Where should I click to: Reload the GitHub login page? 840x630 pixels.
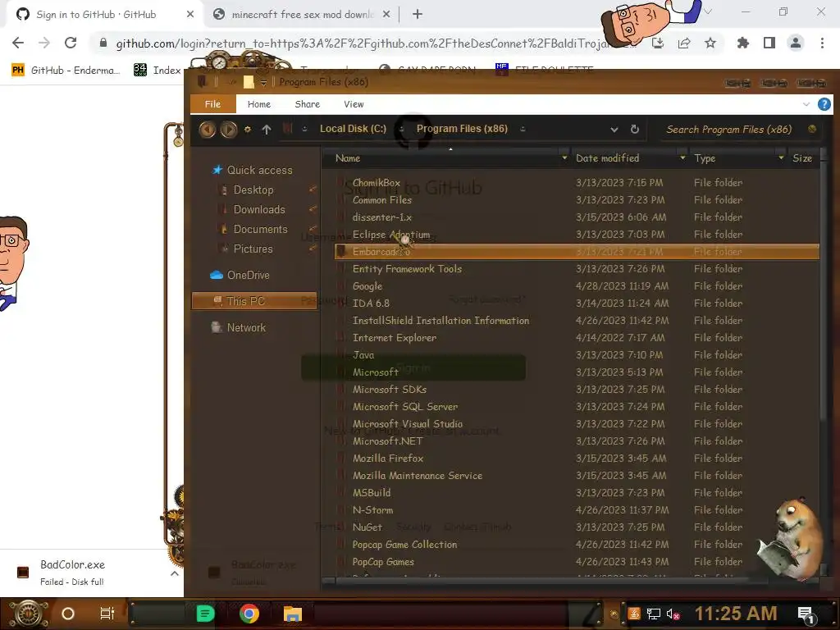71,43
